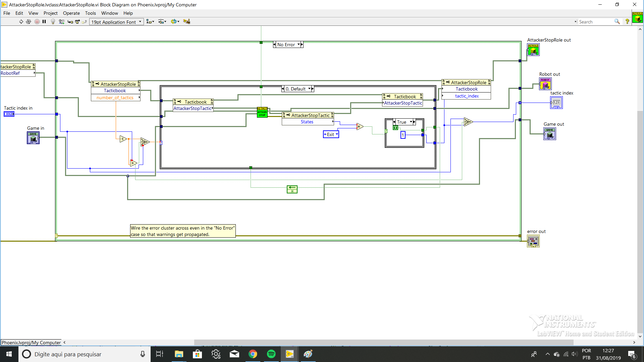Select the Robot out terminal
The height and width of the screenshot is (362, 644).
pos(545,84)
